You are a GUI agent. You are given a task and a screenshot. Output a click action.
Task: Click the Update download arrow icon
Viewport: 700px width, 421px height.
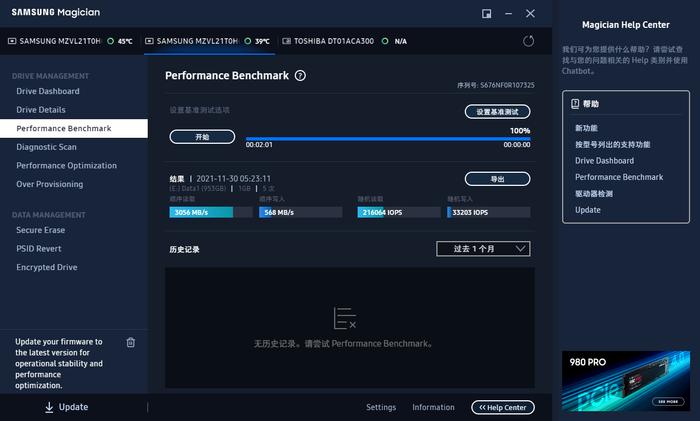pos(49,407)
